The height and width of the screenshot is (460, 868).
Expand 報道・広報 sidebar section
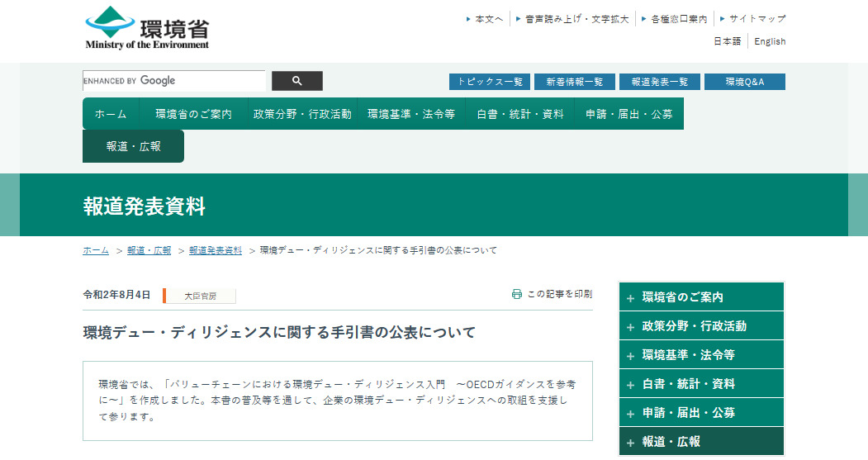700,441
